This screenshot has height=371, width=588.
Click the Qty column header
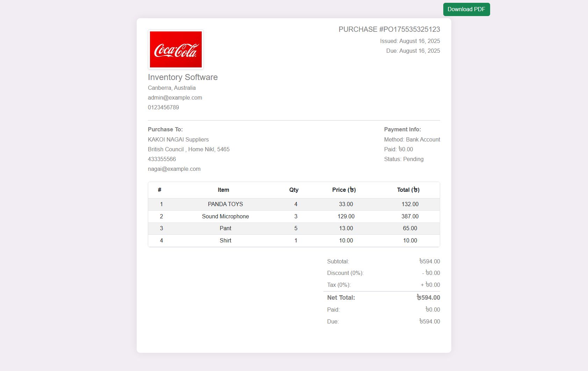click(294, 190)
